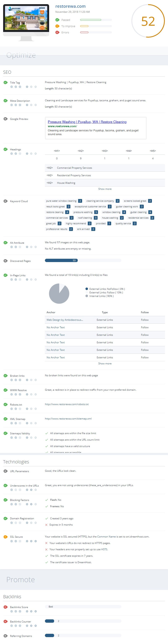This screenshot has width=168, height=644.
Task: Click the Broken links status check icon
Action: 5,376
